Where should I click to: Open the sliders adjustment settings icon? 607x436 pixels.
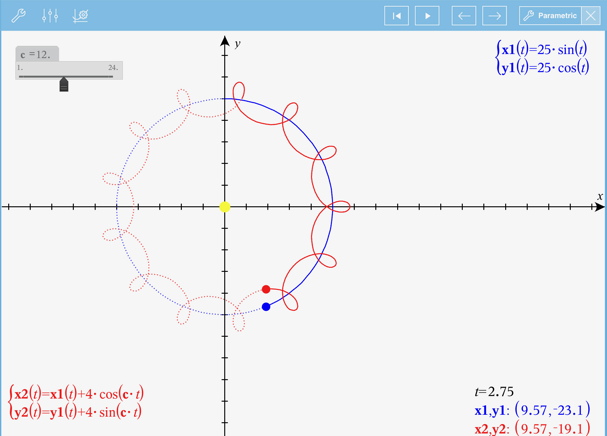(50, 15)
